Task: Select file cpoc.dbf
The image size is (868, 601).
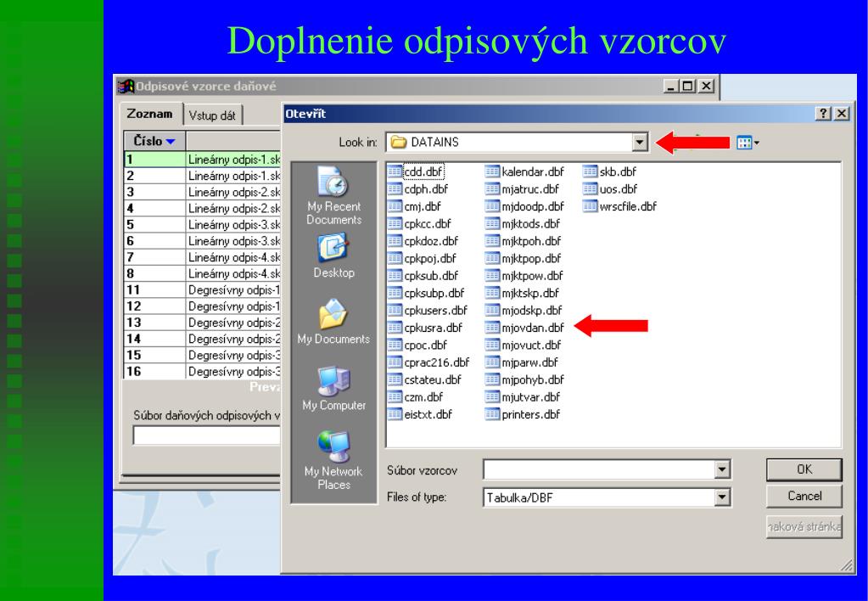Action: coord(417,345)
